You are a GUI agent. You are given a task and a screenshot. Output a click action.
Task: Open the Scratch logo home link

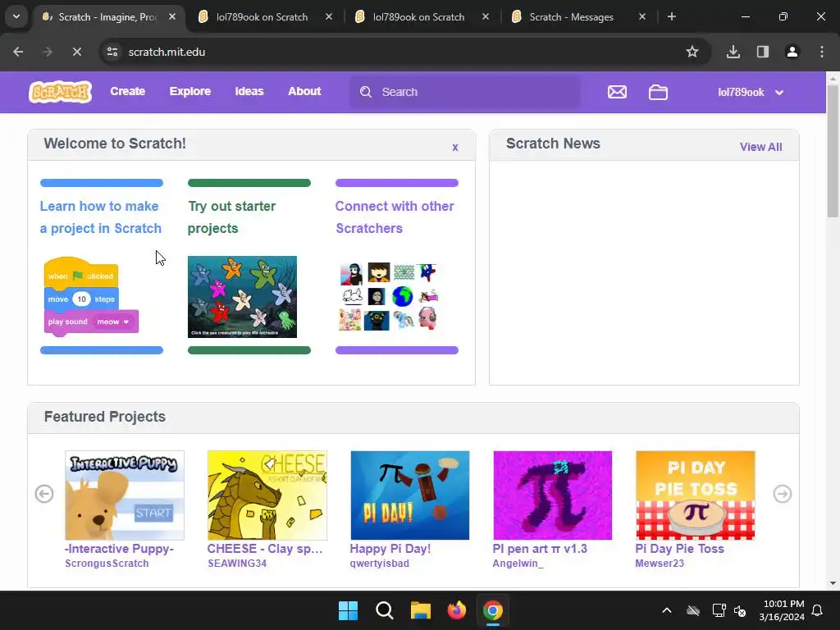tap(60, 92)
